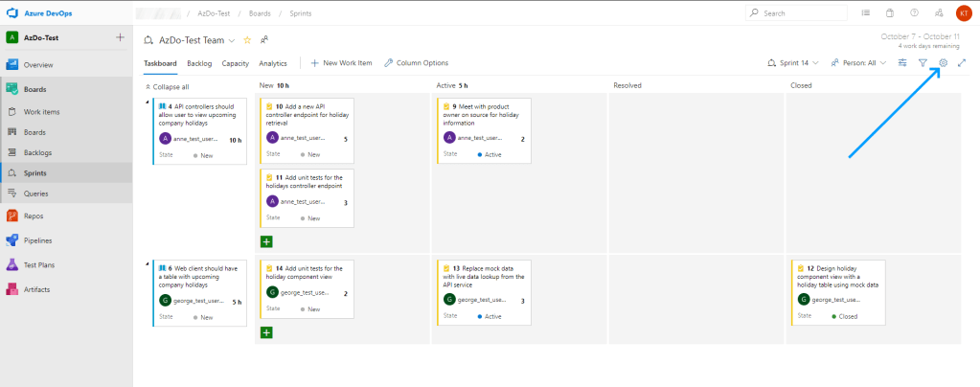The image size is (980, 387).
Task: Open Pipelines in the left sidebar
Action: [37, 240]
